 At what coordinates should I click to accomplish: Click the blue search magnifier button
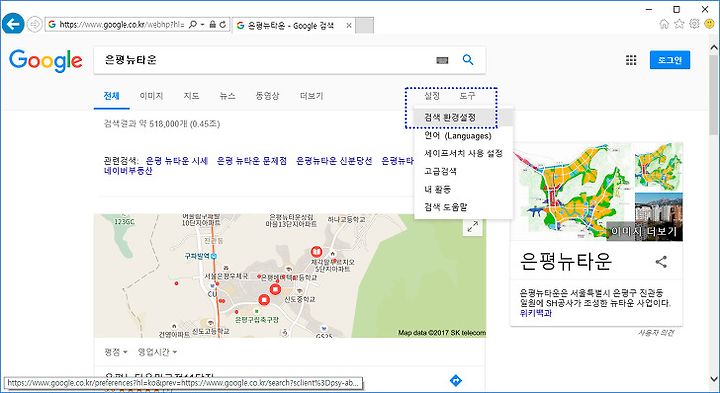pos(468,60)
